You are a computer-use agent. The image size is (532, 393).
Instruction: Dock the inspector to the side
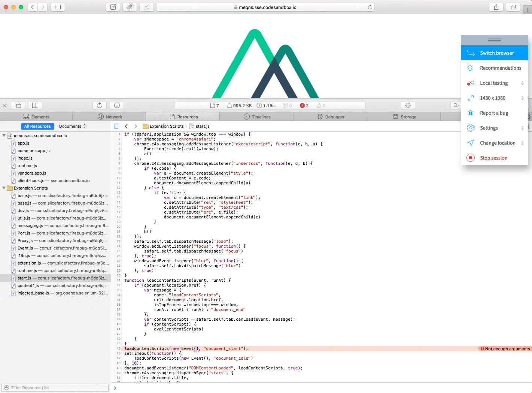click(x=35, y=105)
